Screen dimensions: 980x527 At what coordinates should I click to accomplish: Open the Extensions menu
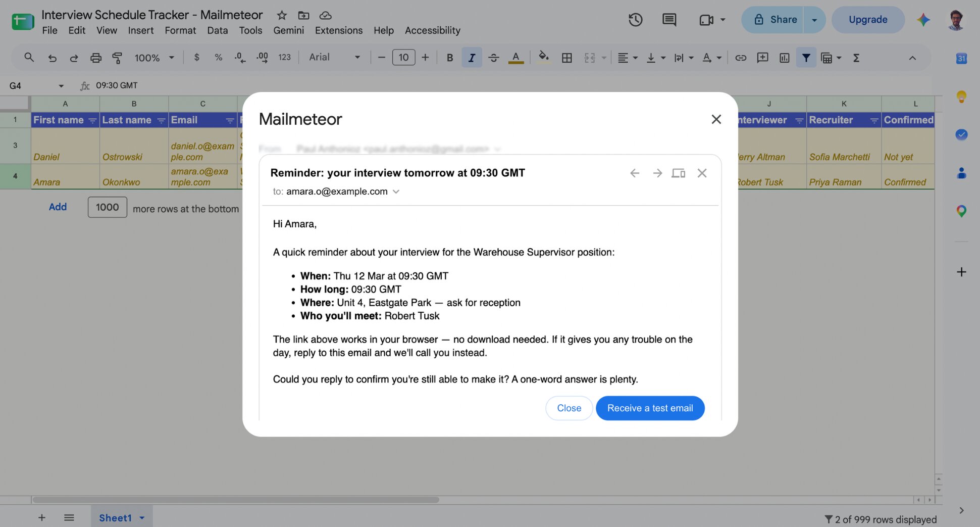pos(339,30)
